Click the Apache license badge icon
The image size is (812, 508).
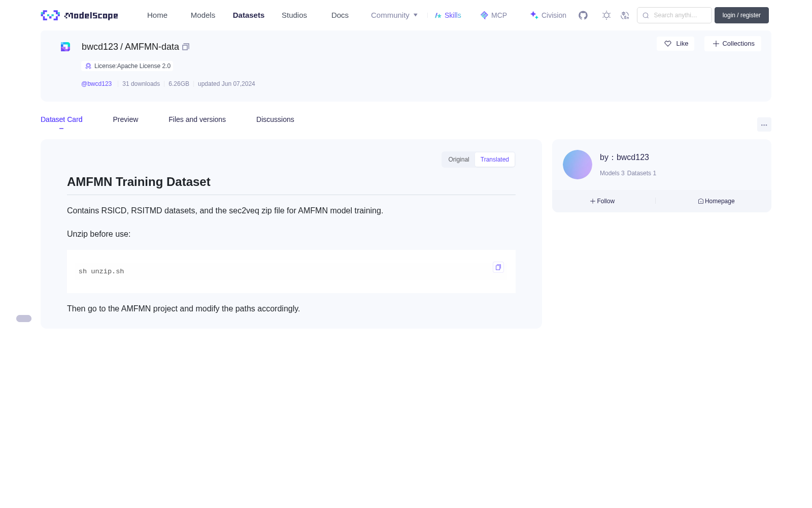pyautogui.click(x=88, y=66)
